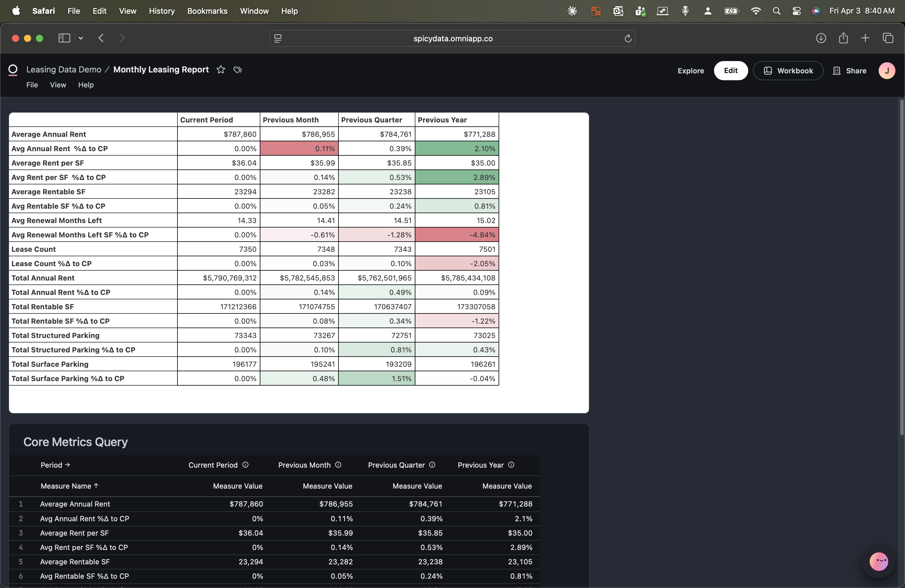Open Control Center from the menu bar
Screen dimensions: 905x588
tap(797, 11)
